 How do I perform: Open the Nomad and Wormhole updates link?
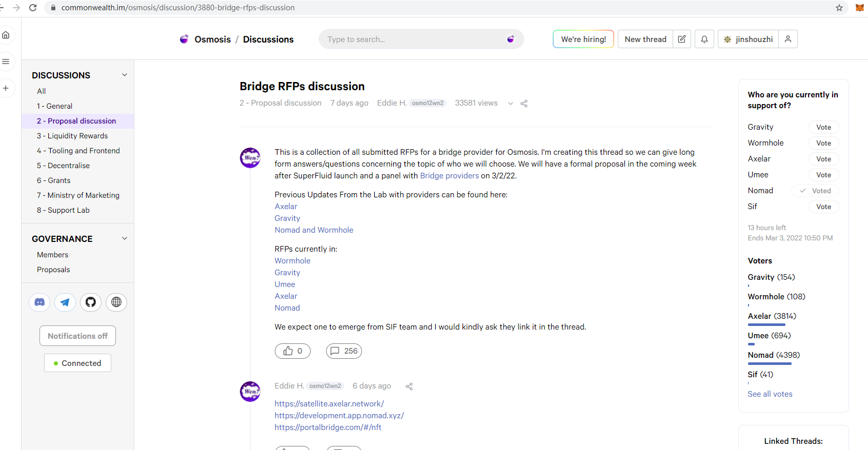point(314,230)
